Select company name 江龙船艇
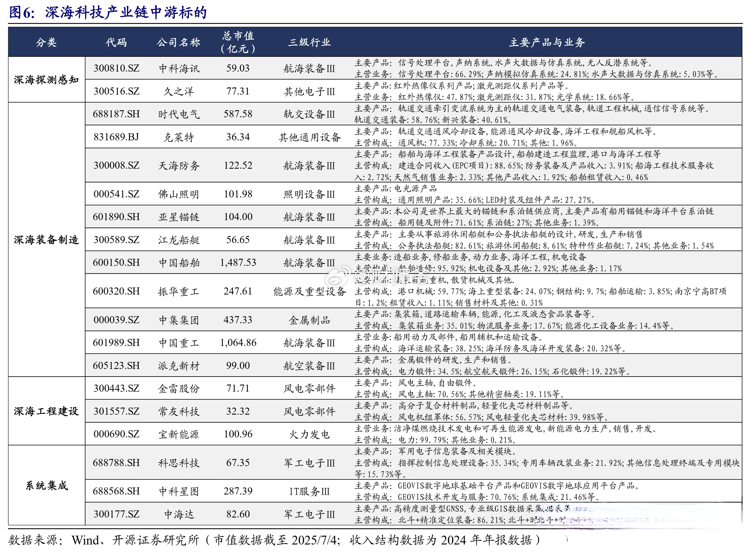Image resolution: width=756 pixels, height=553 pixels. tap(179, 240)
